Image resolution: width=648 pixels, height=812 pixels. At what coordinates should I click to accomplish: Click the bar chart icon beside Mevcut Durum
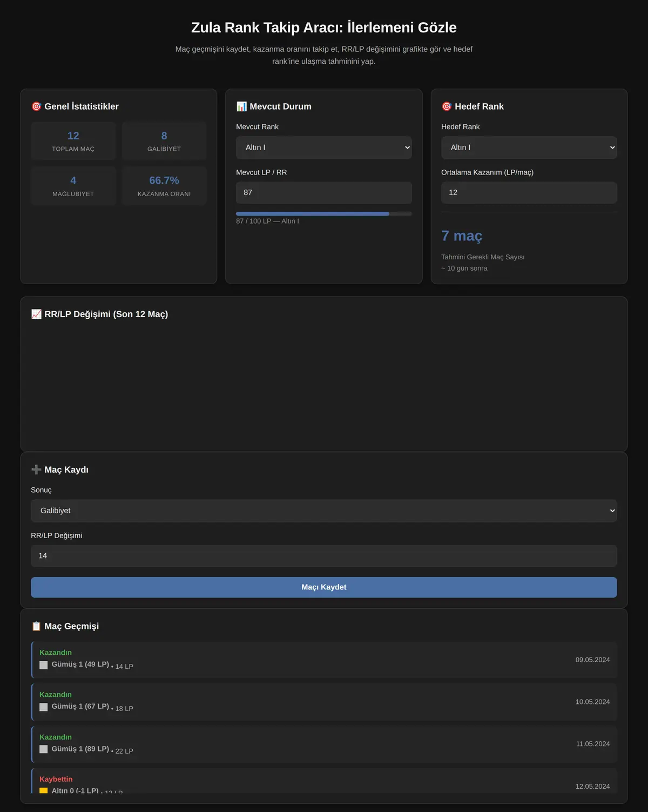[241, 106]
